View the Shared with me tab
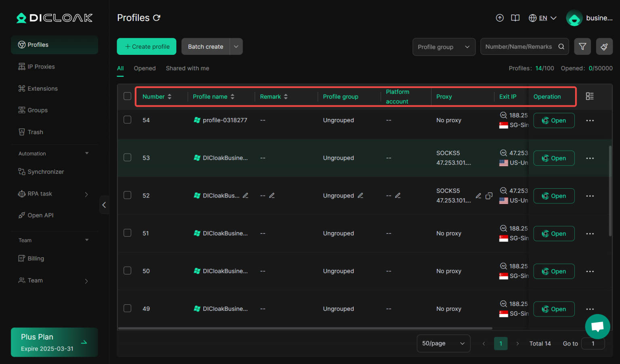Screen dimensions: 620x364 click(187, 68)
